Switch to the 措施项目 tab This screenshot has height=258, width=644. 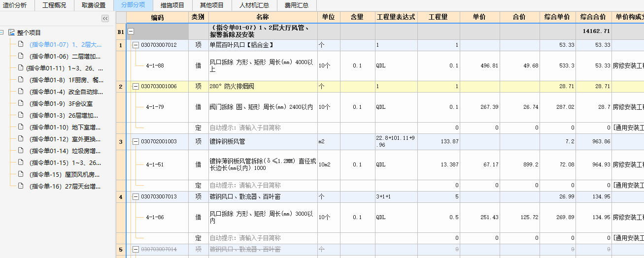pyautogui.click(x=172, y=5)
